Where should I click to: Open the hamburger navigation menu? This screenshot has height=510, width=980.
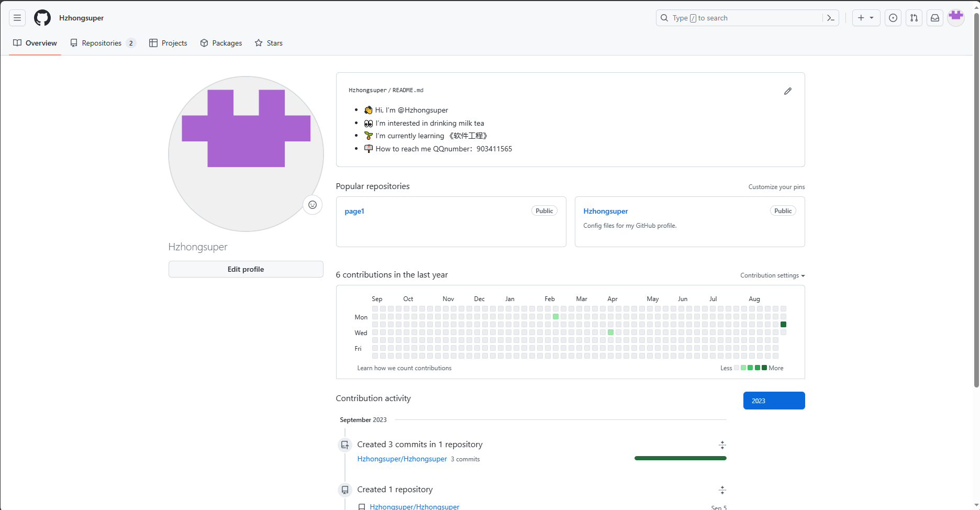tap(17, 18)
